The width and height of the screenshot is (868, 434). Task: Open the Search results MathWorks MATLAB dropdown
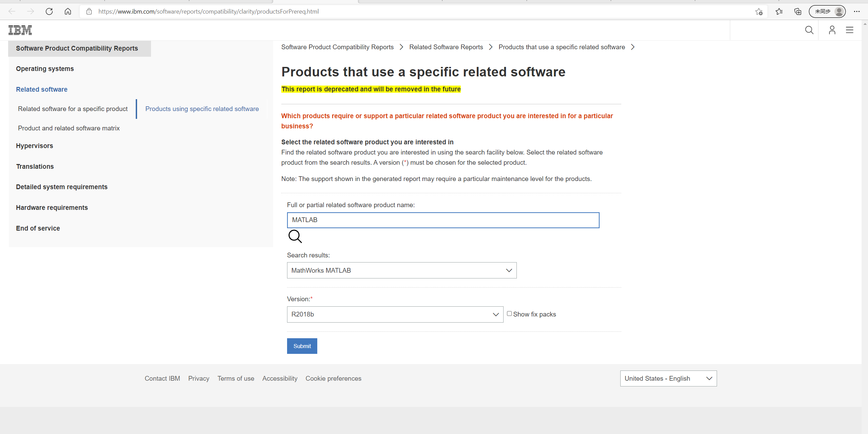(402, 270)
